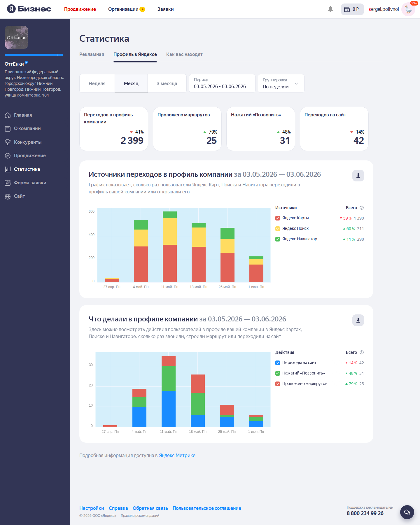Toggle the Яндекс Поиск checkbox

coord(278,229)
